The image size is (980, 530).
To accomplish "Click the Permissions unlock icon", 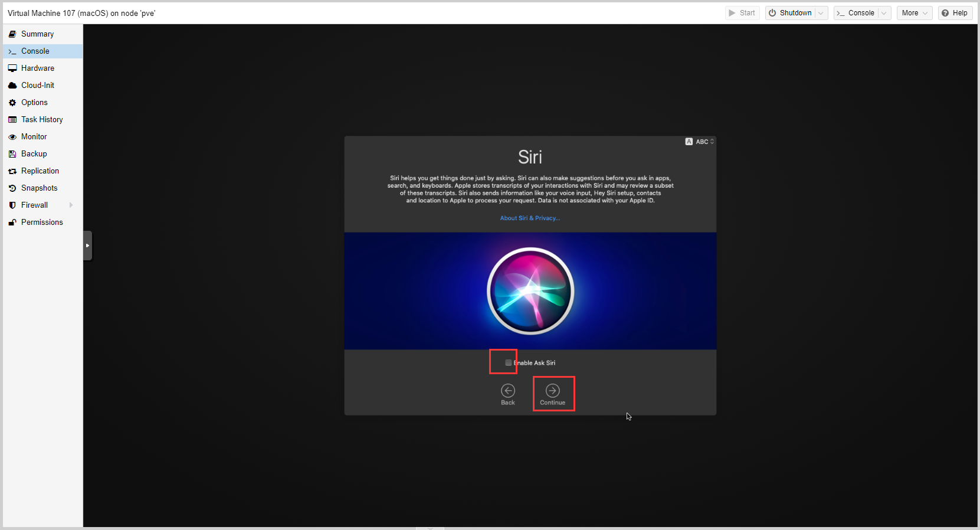I will click(x=12, y=223).
